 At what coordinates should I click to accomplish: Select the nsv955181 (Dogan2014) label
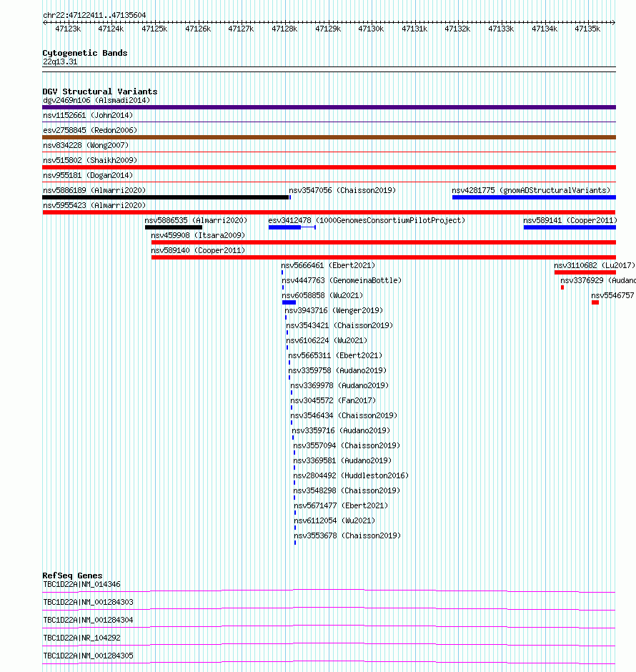tap(88, 175)
